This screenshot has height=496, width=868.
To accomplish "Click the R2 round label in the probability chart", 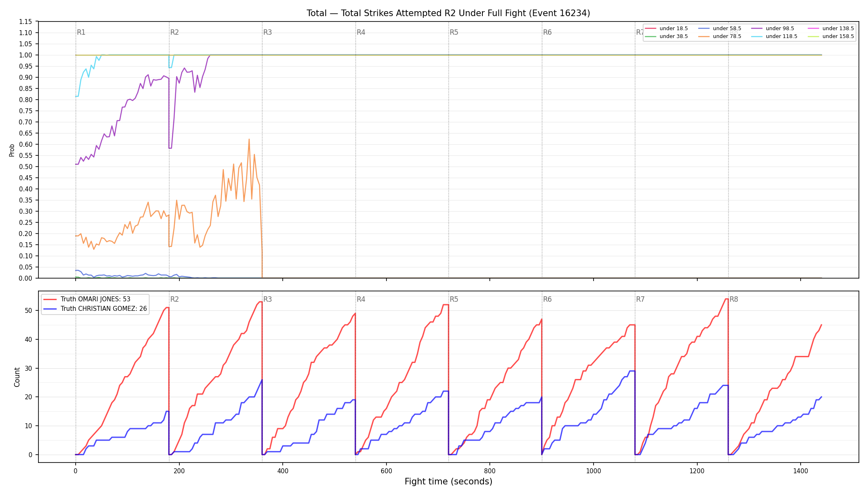I will click(x=174, y=32).
